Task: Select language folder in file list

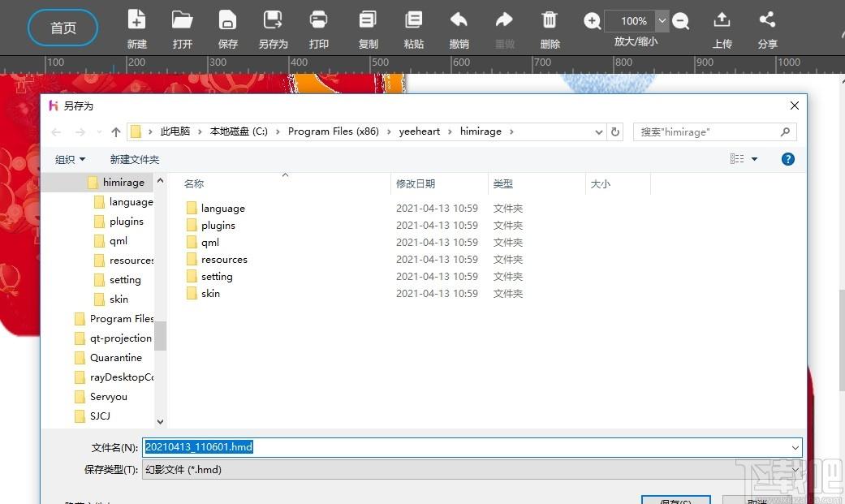Action: 216,208
